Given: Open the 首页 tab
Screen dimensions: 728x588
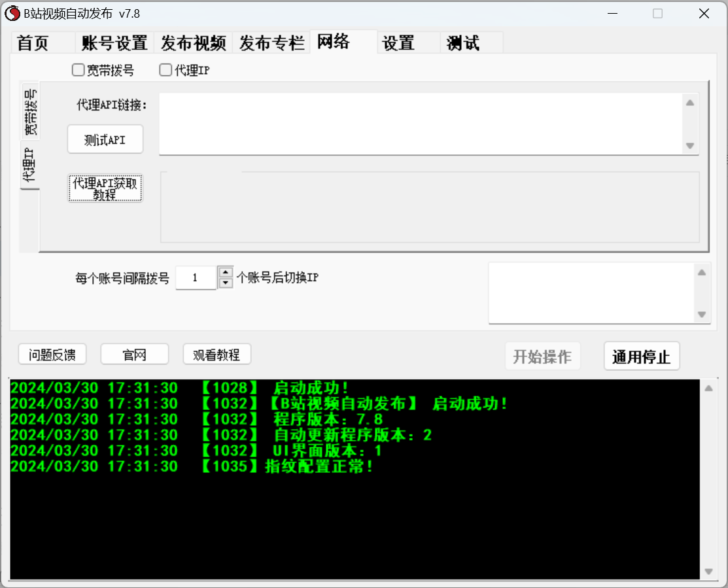Looking at the screenshot, I should [x=43, y=43].
